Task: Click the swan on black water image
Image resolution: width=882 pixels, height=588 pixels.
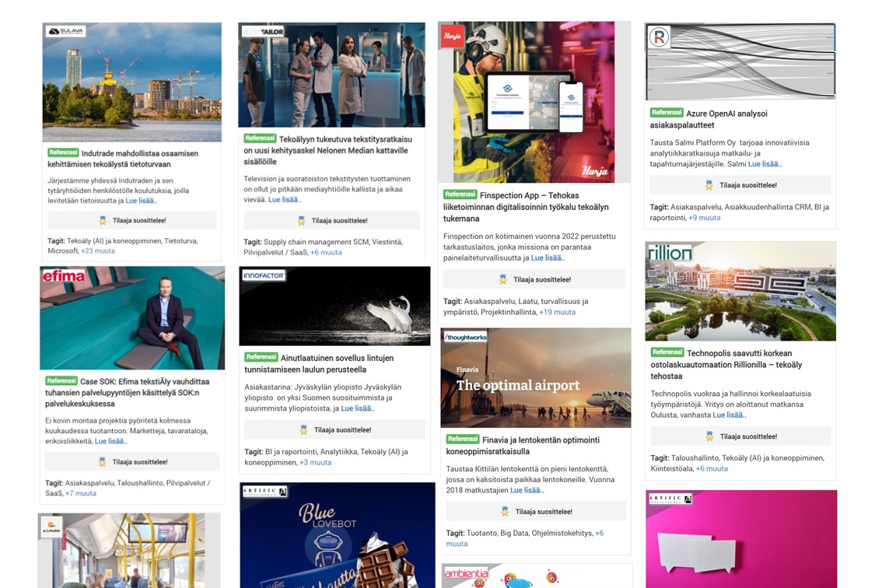Action: [334, 306]
